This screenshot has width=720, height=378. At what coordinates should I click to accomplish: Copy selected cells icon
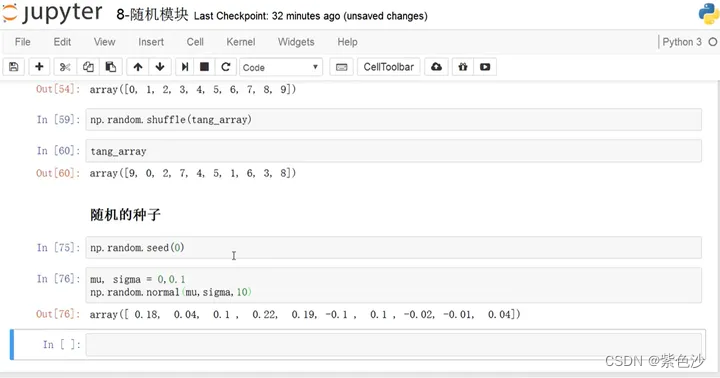click(x=88, y=67)
